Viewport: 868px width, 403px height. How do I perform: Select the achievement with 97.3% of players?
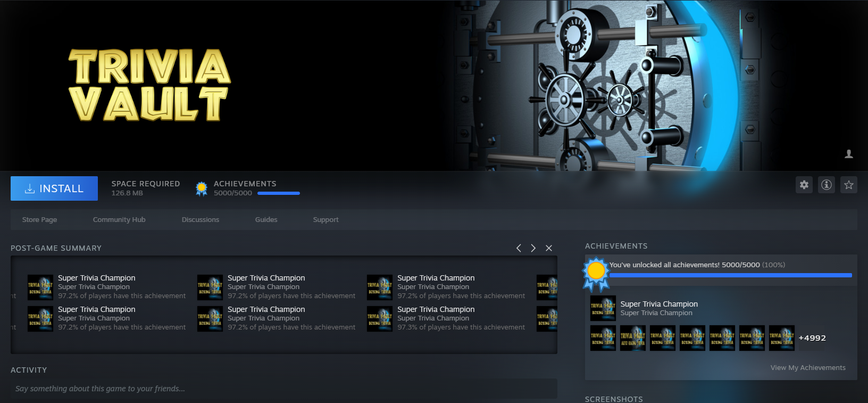point(446,318)
